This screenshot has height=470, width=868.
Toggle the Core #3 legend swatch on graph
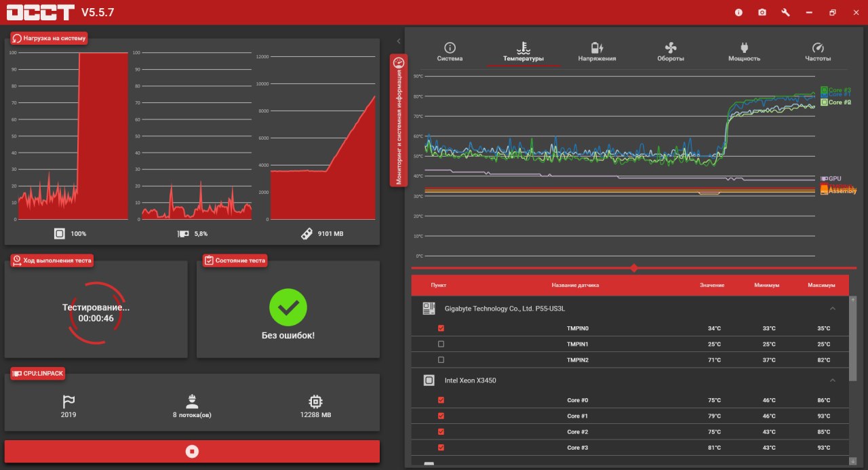824,90
